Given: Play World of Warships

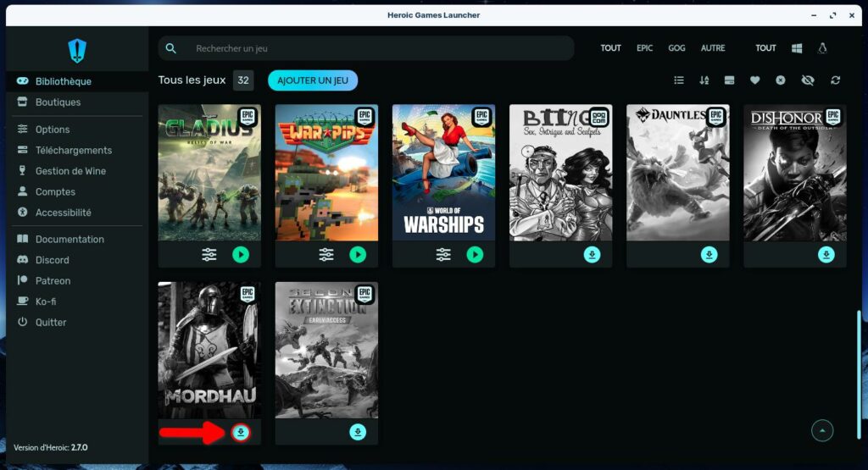Looking at the screenshot, I should (x=475, y=254).
